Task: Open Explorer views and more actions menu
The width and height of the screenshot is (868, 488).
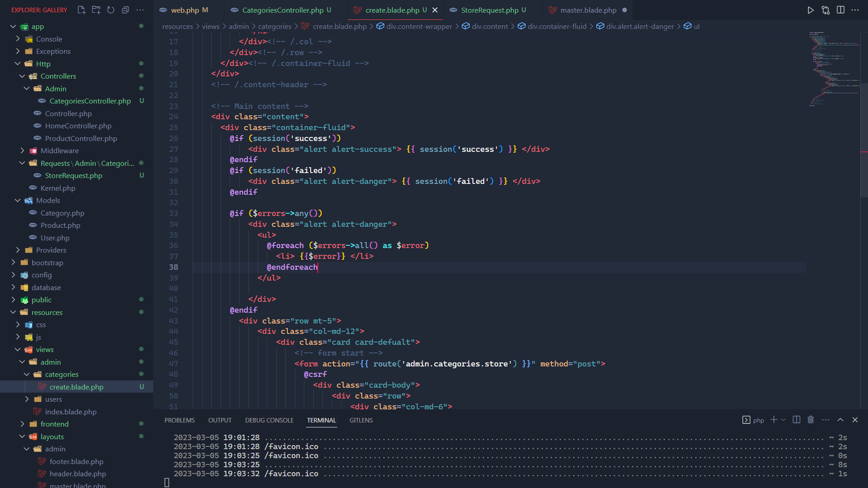Action: tap(141, 10)
